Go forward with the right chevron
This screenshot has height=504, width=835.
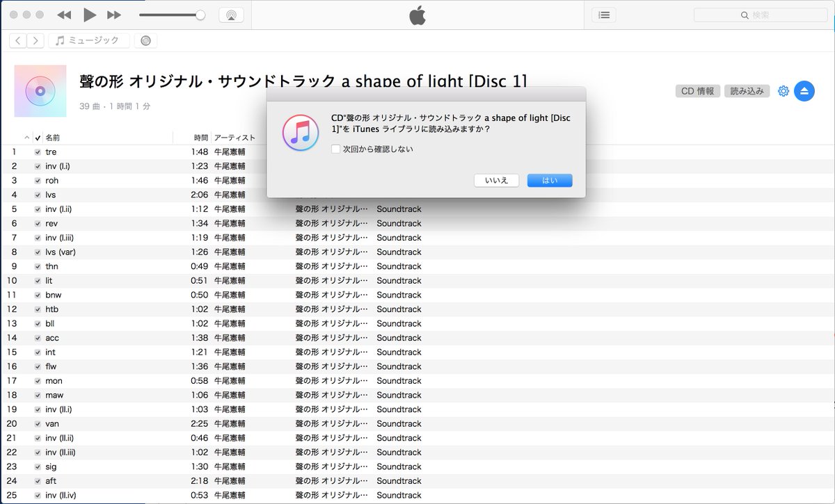[x=35, y=40]
